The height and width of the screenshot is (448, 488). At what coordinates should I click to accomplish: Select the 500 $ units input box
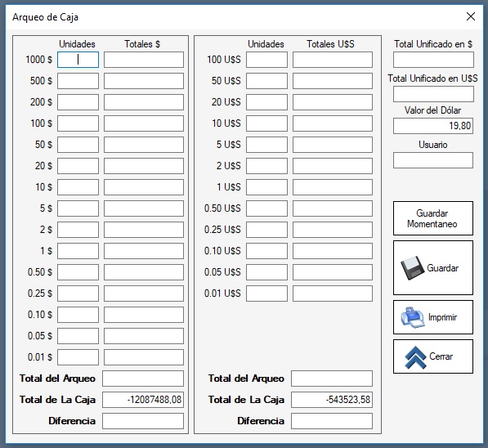pyautogui.click(x=78, y=81)
